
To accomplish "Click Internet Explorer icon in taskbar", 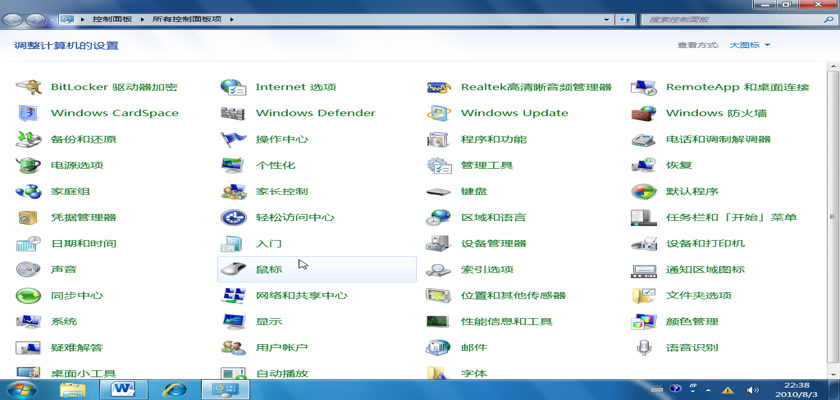I will (175, 389).
